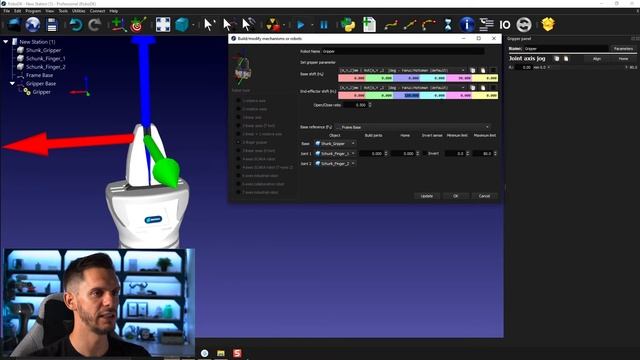Insert a pause hourglass instruction
This screenshot has height=360, width=640.
point(448,25)
